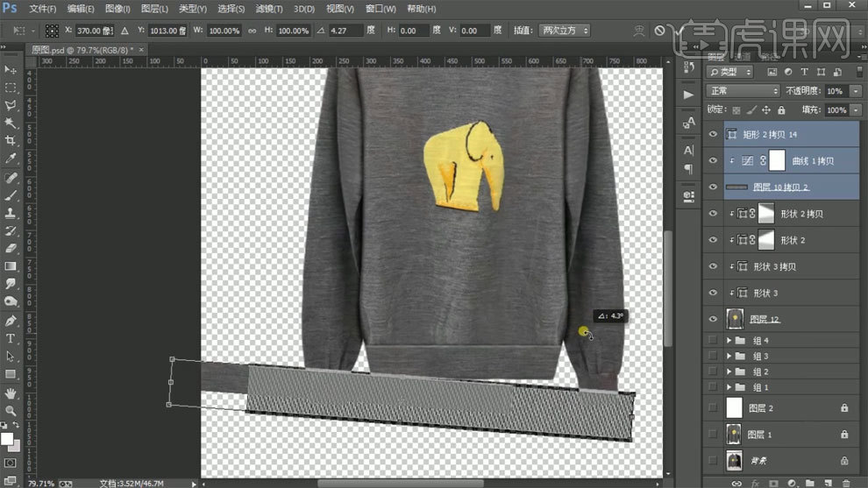Switch to warp mode icon in options bar
Viewport: 868px width, 488px height.
coord(639,31)
